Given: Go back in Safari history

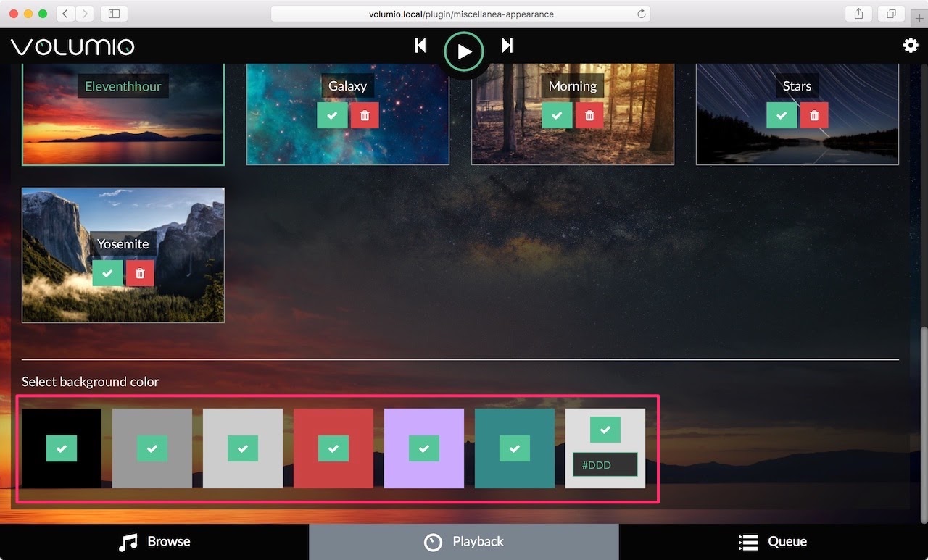Looking at the screenshot, I should point(65,14).
